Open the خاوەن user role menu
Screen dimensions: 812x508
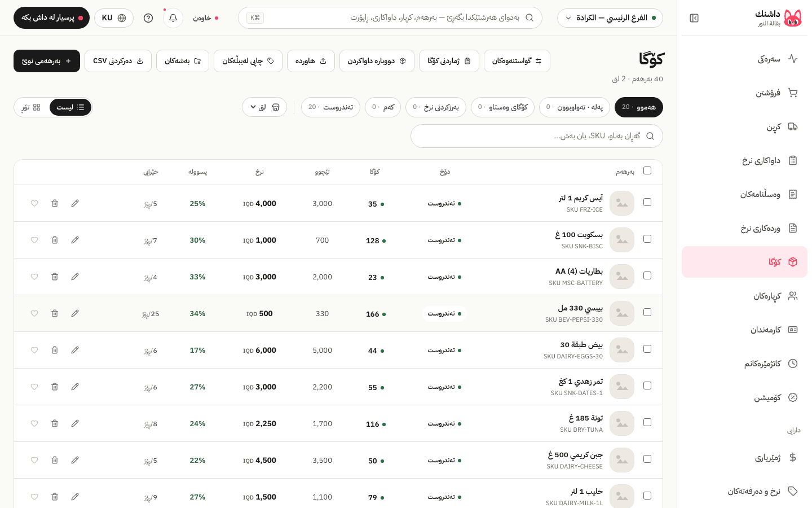point(206,18)
